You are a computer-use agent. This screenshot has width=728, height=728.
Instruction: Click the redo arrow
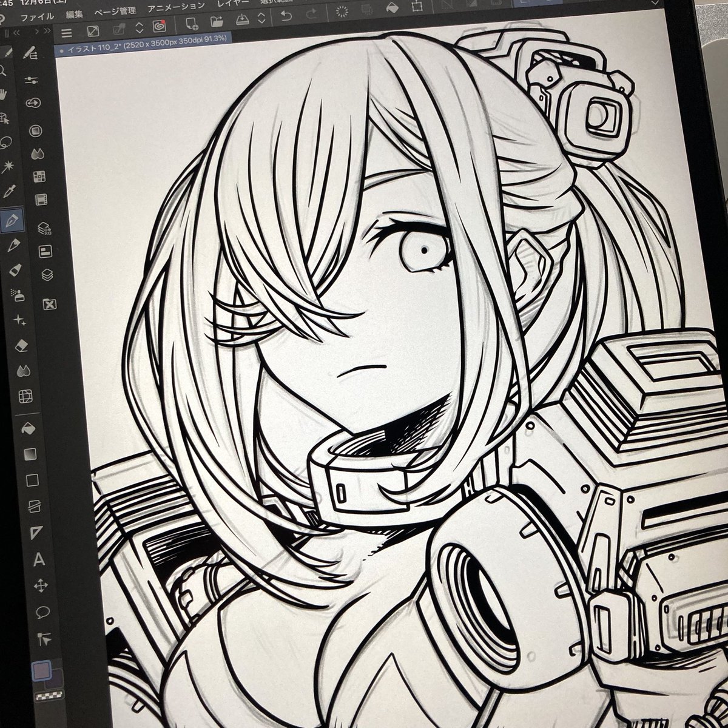tap(312, 13)
